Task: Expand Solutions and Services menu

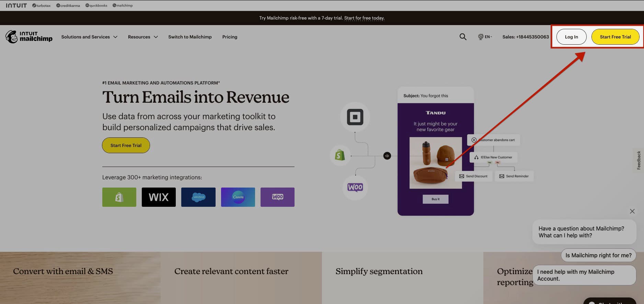Action: coord(89,37)
